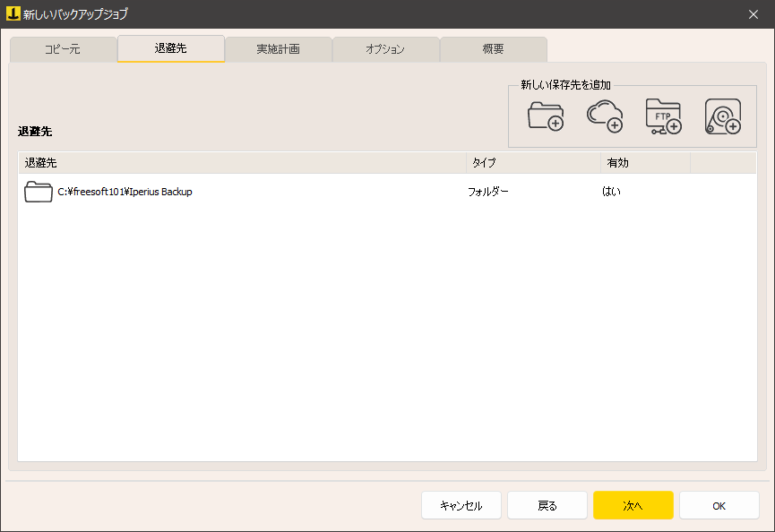Show the 概要 tab

494,49
